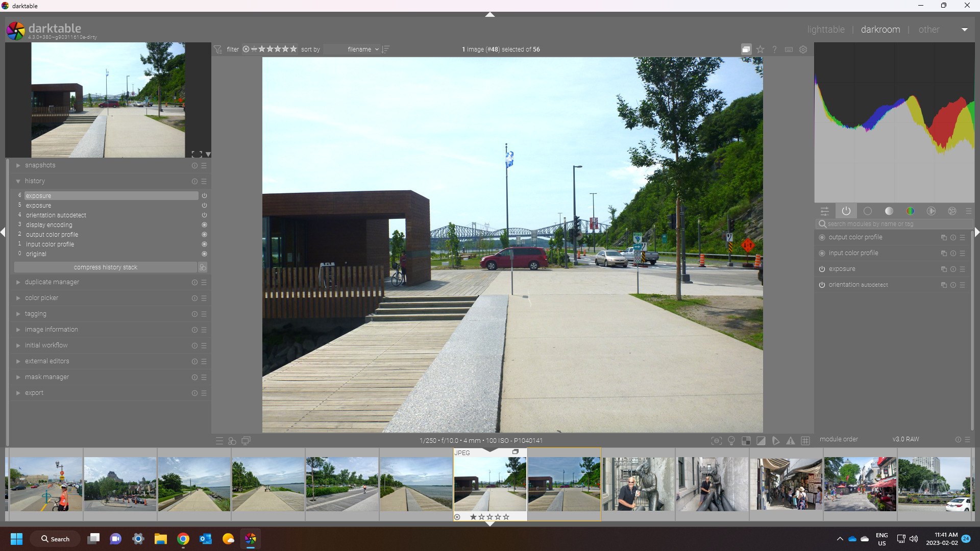Viewport: 980px width, 551px height.
Task: Click the quick presets icon below image
Action: pos(219,441)
